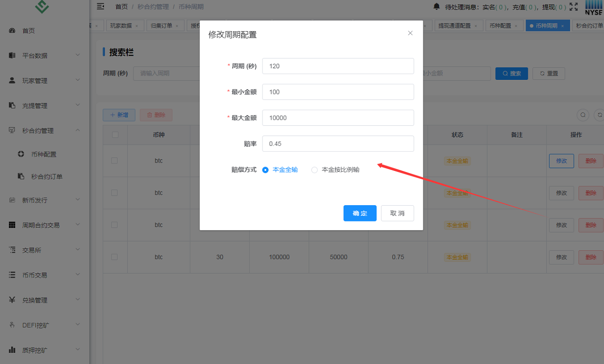The image size is (604, 364).
Task: Switch to the 币种配置 tab
Action: tap(499, 26)
